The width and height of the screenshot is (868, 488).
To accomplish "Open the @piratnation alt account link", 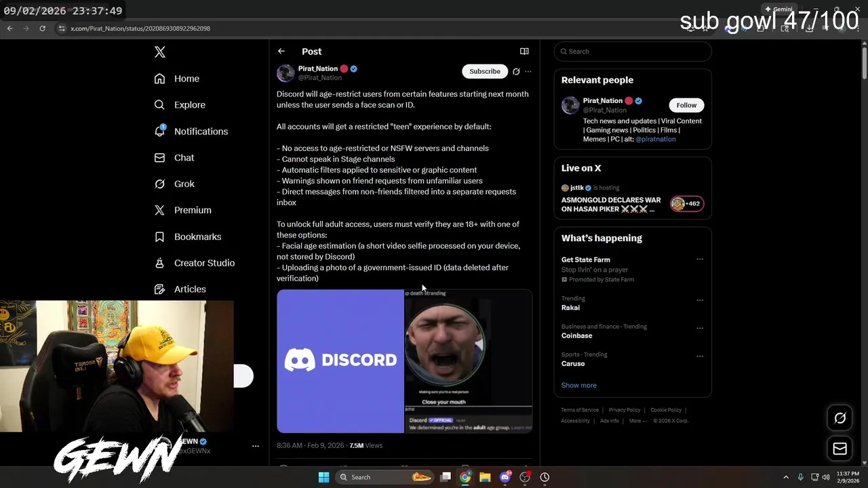I will click(x=655, y=139).
